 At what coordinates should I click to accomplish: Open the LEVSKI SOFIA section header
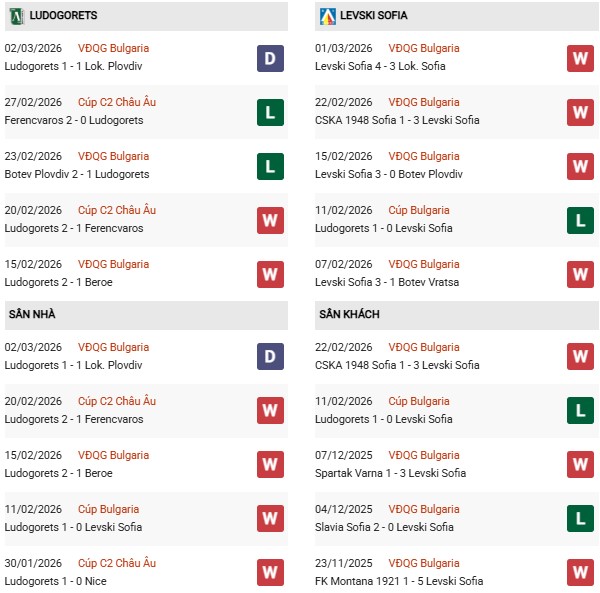click(x=372, y=16)
